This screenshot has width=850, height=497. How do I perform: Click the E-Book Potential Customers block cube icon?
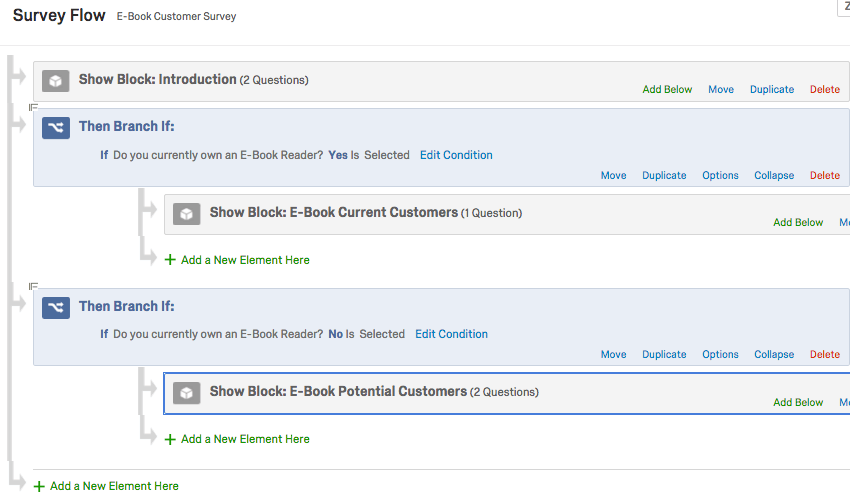click(187, 392)
